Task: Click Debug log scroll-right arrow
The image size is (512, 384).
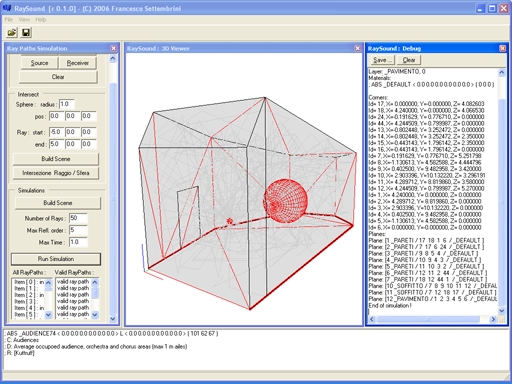Action: click(x=493, y=319)
